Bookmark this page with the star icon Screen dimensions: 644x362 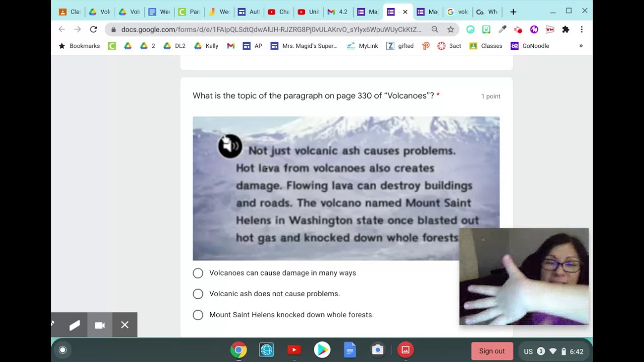tap(450, 30)
